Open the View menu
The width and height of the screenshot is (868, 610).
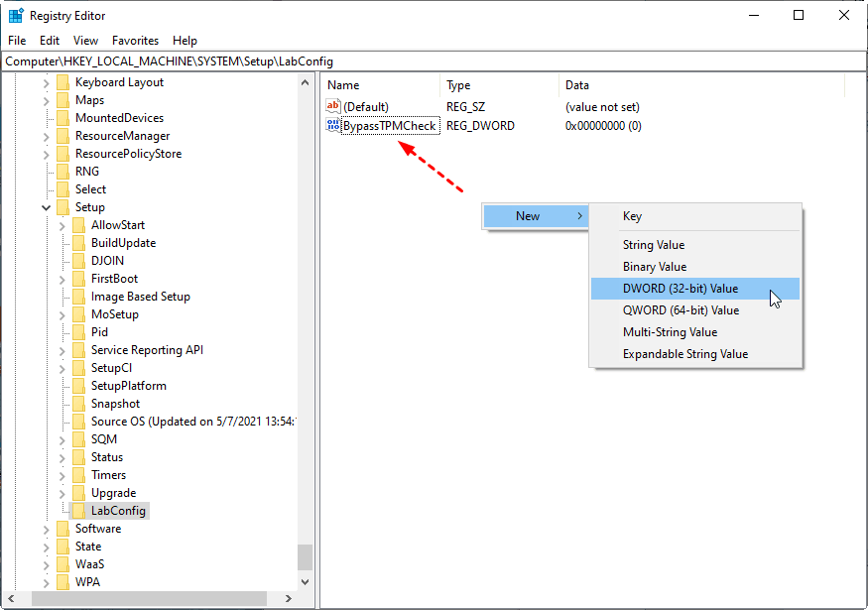coord(85,41)
